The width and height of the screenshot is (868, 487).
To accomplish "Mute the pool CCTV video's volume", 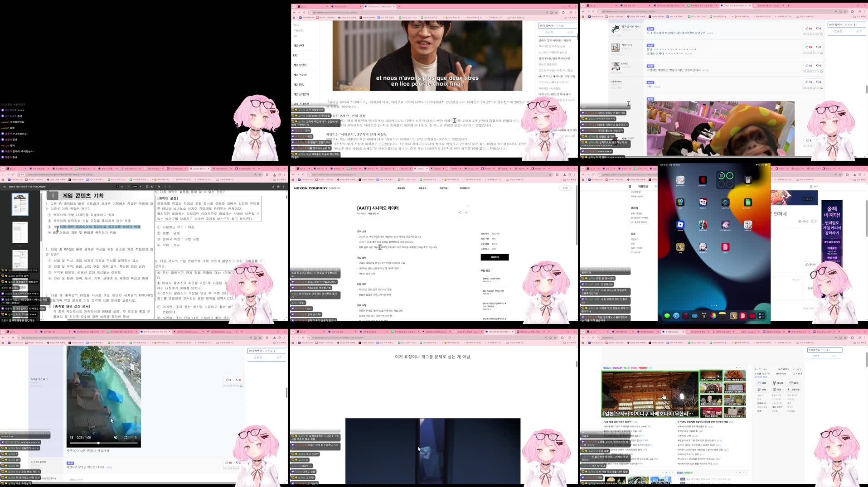I will tap(116, 438).
